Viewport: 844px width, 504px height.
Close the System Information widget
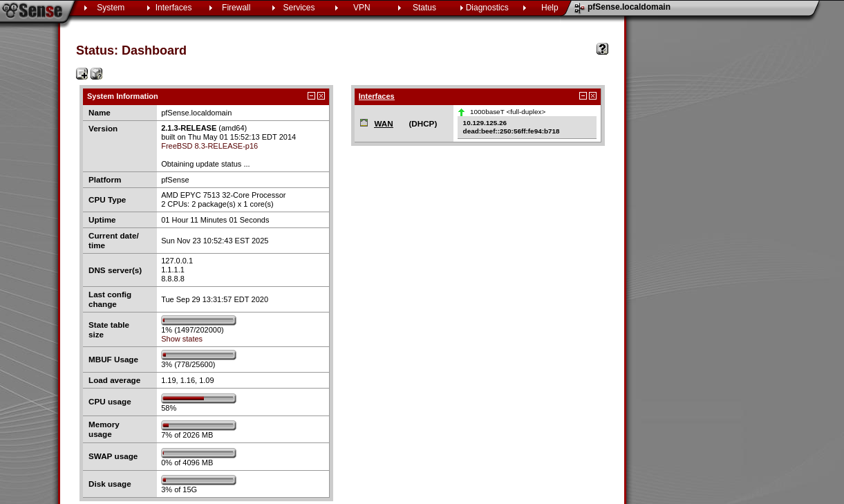321,96
